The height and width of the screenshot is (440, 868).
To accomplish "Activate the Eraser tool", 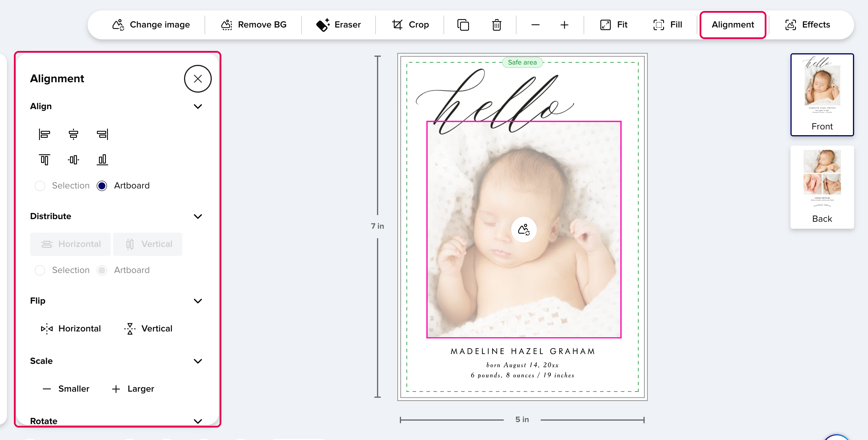I will (338, 25).
